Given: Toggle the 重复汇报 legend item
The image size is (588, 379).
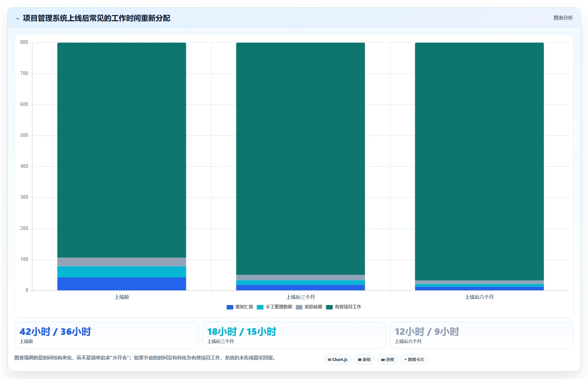Looking at the screenshot, I should [240, 307].
